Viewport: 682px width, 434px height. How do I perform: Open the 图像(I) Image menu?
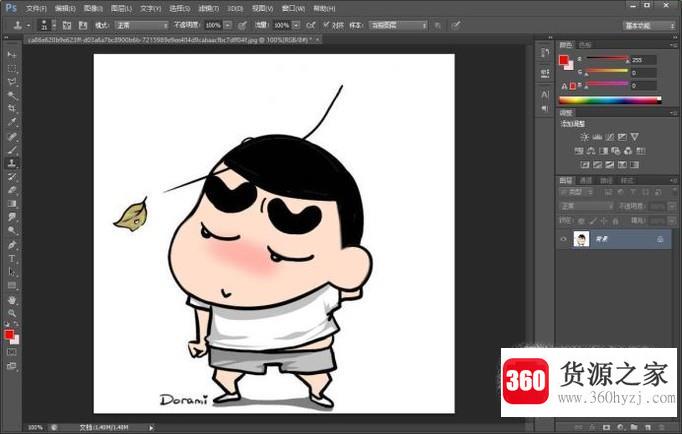(x=93, y=8)
